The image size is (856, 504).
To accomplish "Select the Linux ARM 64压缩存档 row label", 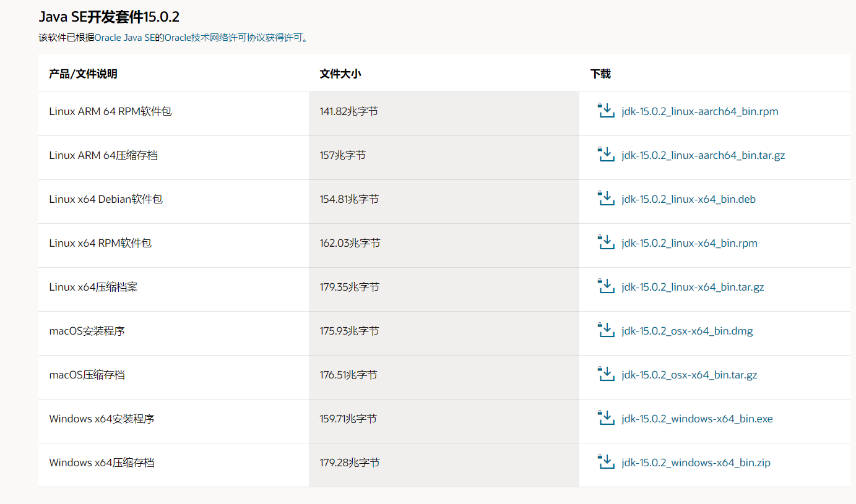I will 103,156.
